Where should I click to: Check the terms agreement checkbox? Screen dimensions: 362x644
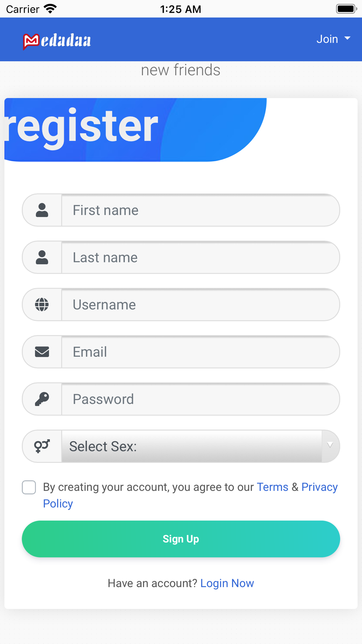[29, 487]
